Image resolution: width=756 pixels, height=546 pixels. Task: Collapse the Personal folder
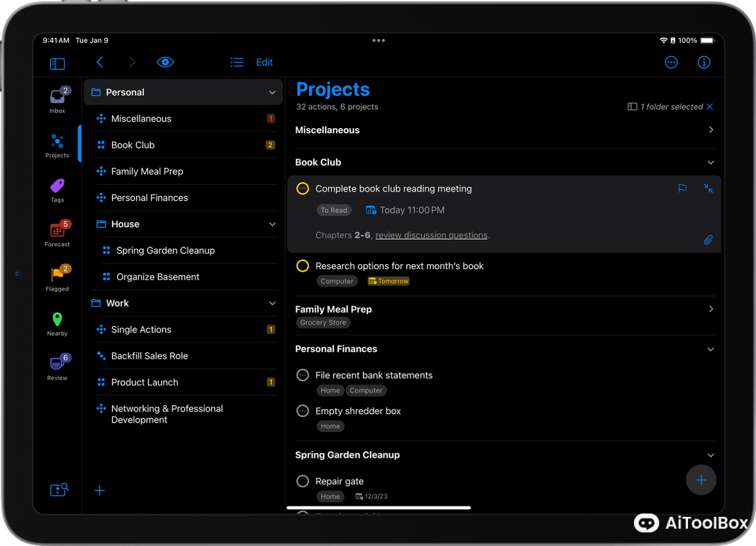pyautogui.click(x=272, y=92)
